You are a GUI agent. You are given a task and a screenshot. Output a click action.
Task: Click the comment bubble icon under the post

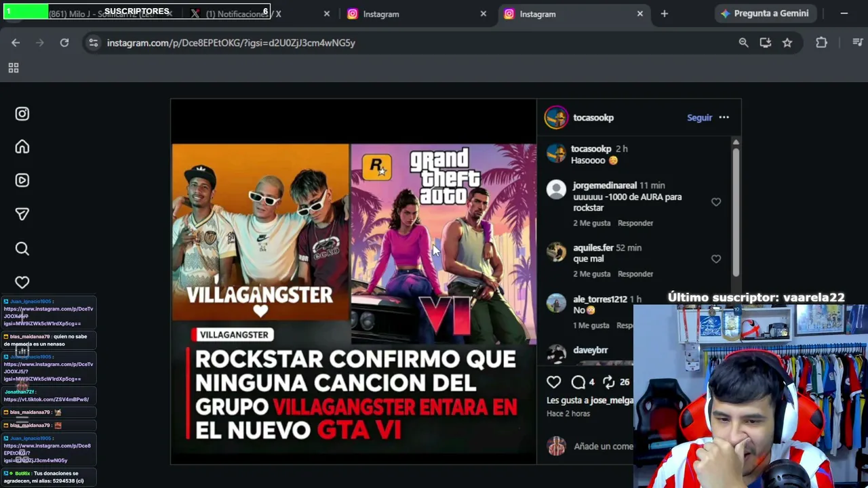coord(578,382)
